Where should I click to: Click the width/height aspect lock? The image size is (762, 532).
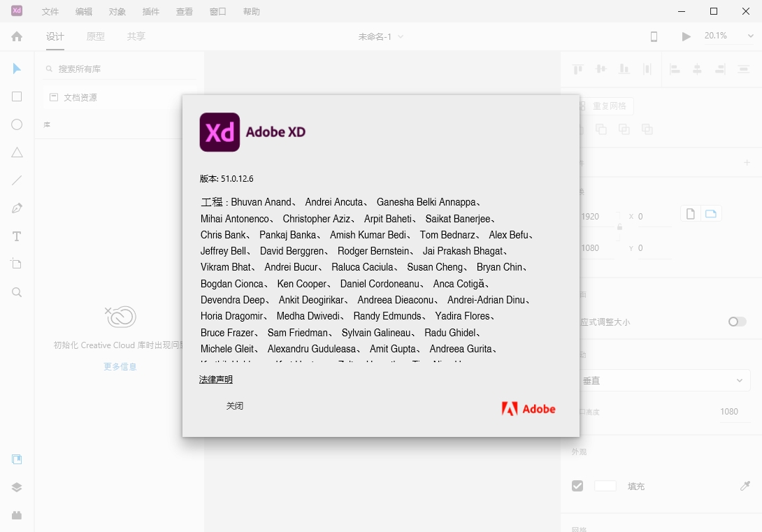pyautogui.click(x=619, y=227)
